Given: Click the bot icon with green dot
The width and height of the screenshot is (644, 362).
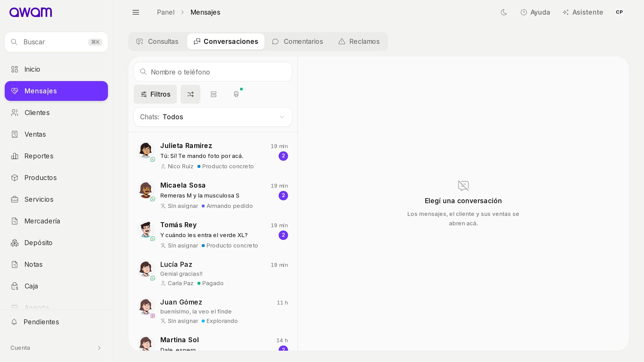Looking at the screenshot, I should (x=236, y=94).
